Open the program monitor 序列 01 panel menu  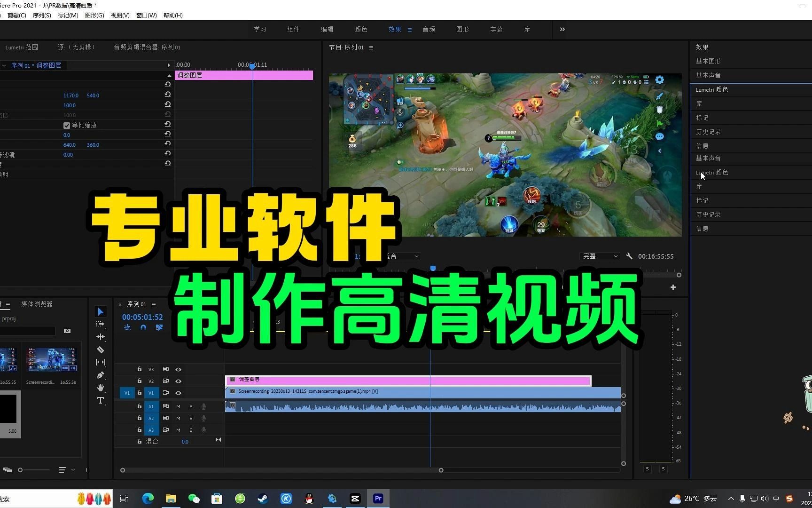(x=371, y=48)
